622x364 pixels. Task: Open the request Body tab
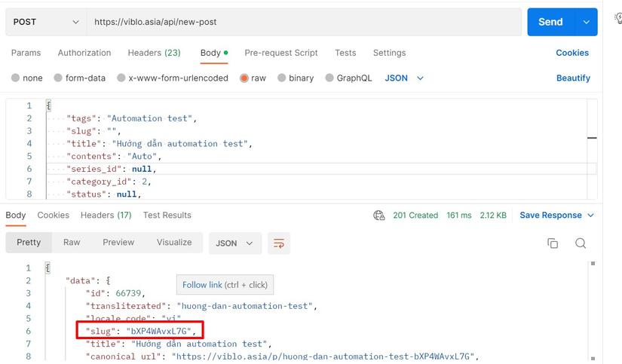pyautogui.click(x=214, y=53)
